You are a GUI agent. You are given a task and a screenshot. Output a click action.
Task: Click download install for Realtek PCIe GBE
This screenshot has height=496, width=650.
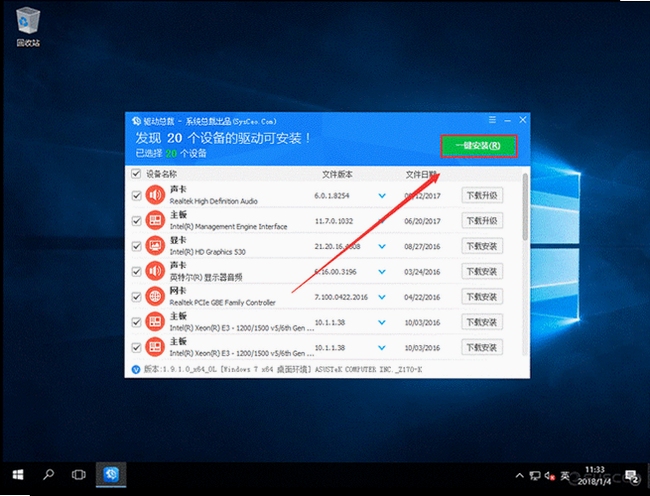click(482, 297)
